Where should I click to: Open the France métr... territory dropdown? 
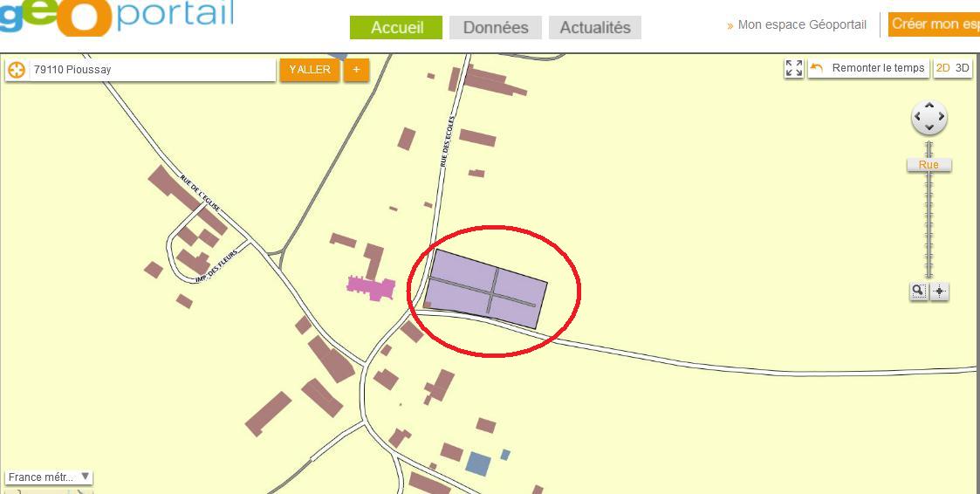49,477
